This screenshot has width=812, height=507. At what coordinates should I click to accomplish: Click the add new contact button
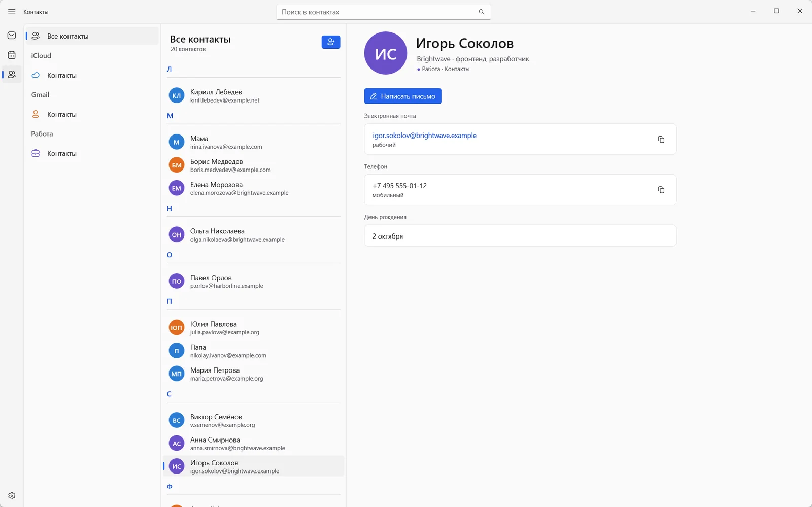pos(331,42)
